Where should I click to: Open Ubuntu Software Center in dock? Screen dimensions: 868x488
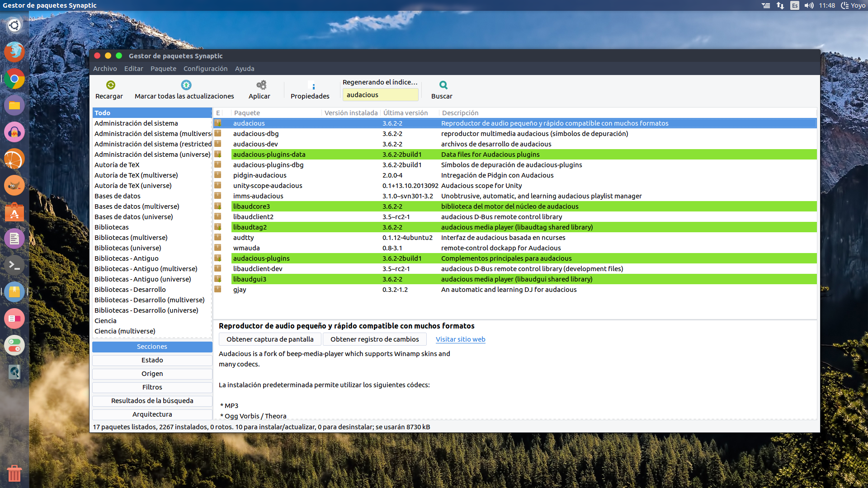14,212
